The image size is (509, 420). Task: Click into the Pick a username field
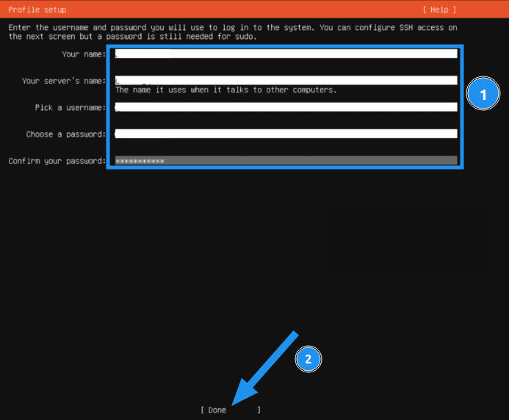[x=286, y=107]
